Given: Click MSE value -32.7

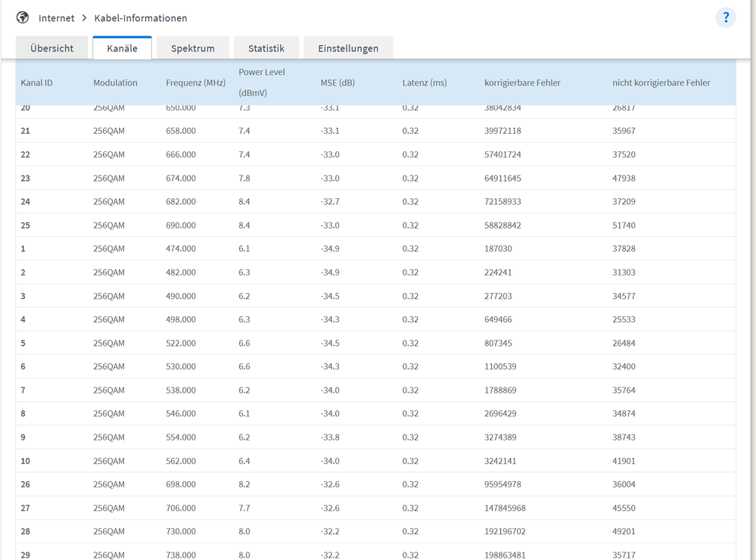Looking at the screenshot, I should point(330,201).
